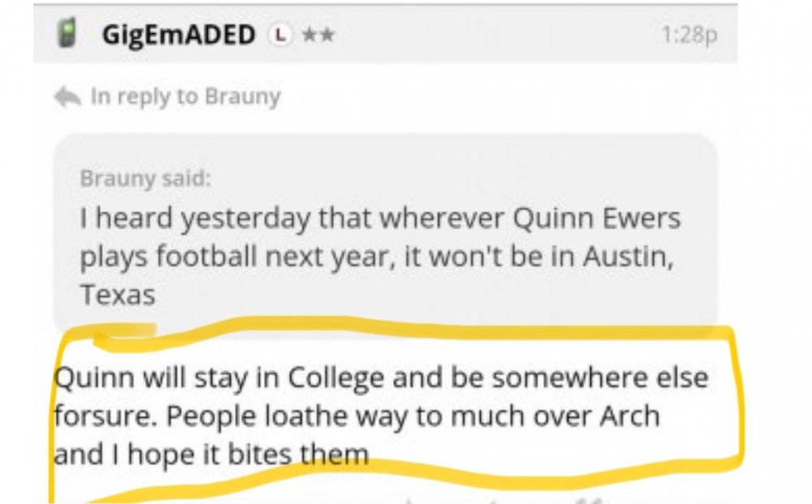Click the gray reply arrow icon
Viewport: 812px width, 504px height.
67,97
